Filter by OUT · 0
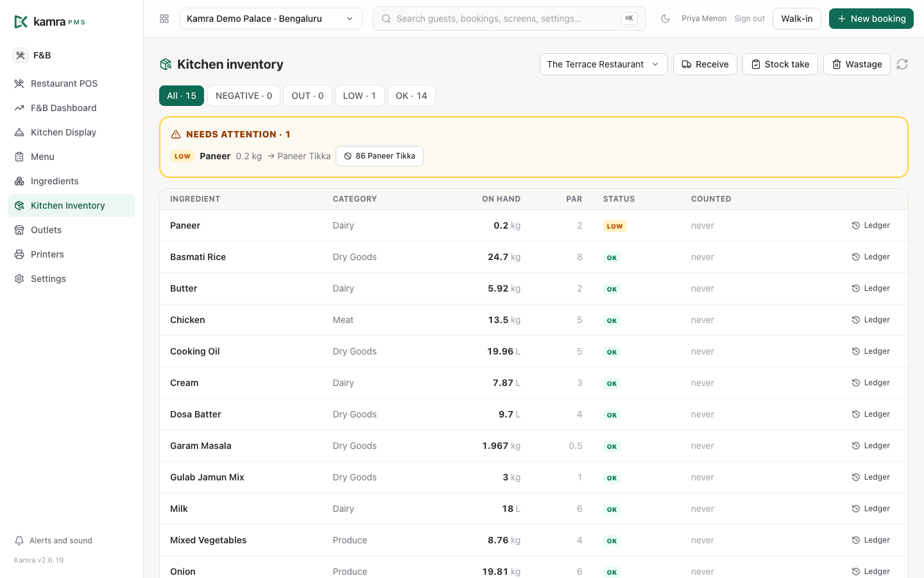This screenshot has width=924, height=578. click(307, 96)
